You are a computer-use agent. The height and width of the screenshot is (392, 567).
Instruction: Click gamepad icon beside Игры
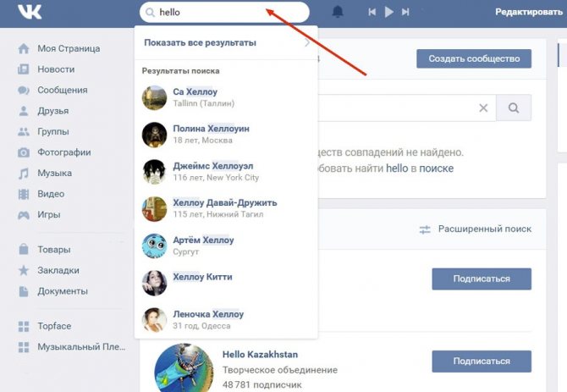(24, 215)
